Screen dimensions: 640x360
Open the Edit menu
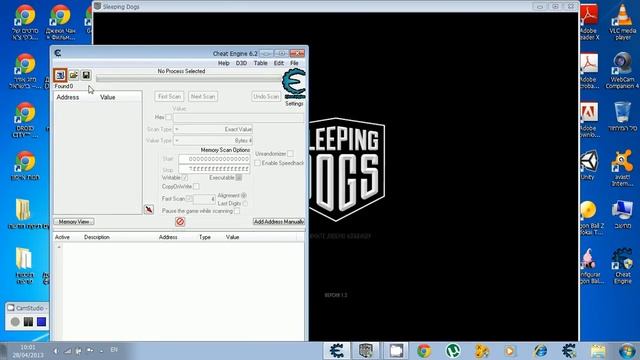279,63
